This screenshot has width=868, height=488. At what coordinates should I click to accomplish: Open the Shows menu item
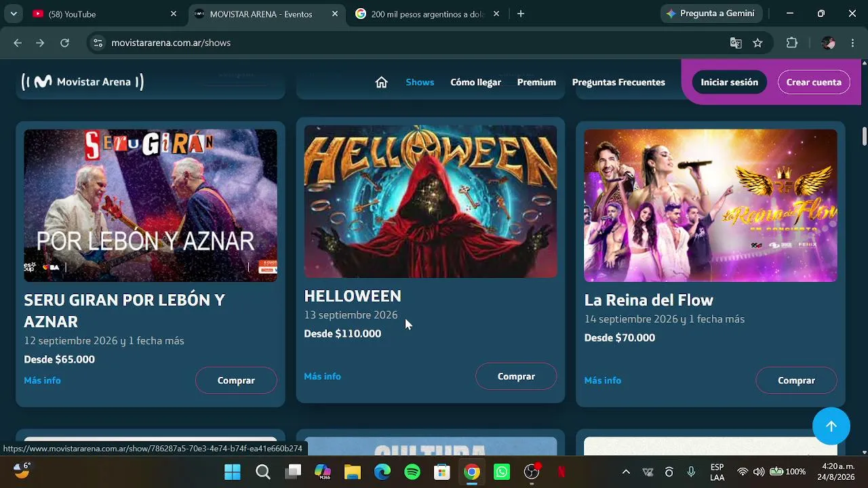(420, 82)
